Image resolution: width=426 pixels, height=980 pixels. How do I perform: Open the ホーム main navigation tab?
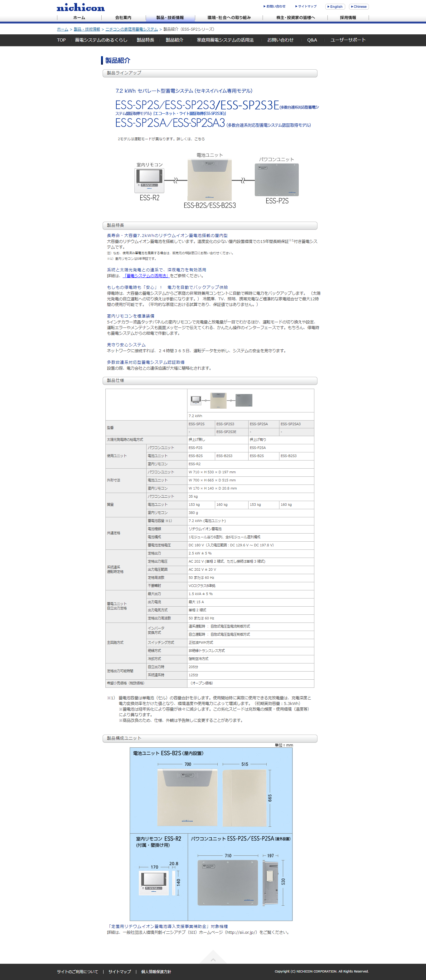(x=79, y=17)
